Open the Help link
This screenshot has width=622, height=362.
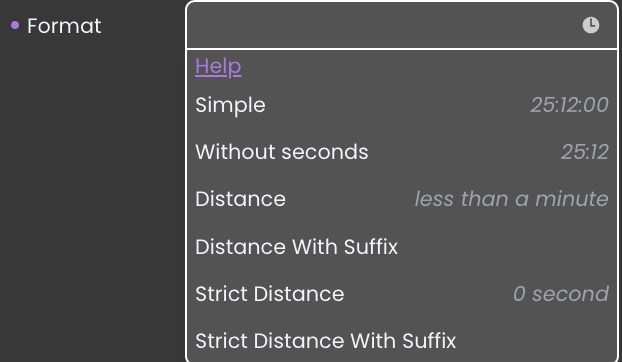[218, 66]
